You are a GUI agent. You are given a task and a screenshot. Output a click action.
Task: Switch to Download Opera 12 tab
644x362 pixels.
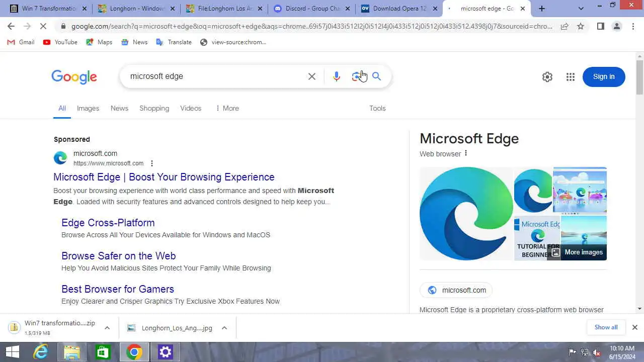tap(399, 9)
